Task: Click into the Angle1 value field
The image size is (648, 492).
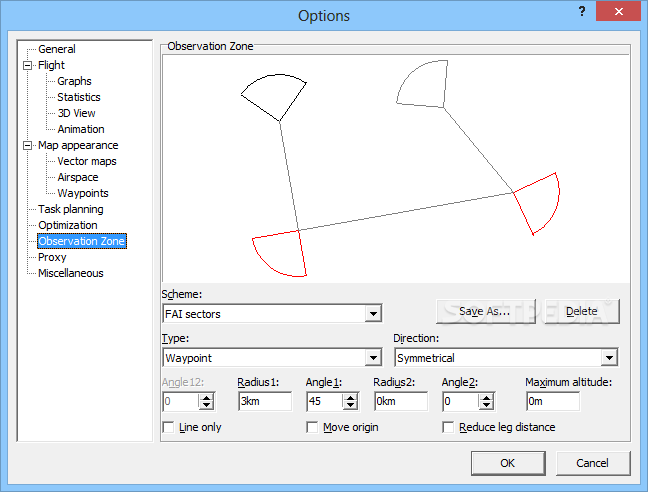Action: [x=325, y=401]
